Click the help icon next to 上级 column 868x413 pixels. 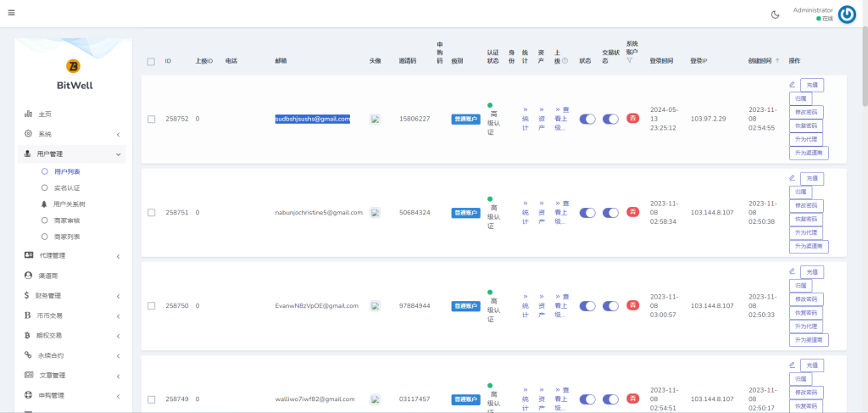click(565, 61)
